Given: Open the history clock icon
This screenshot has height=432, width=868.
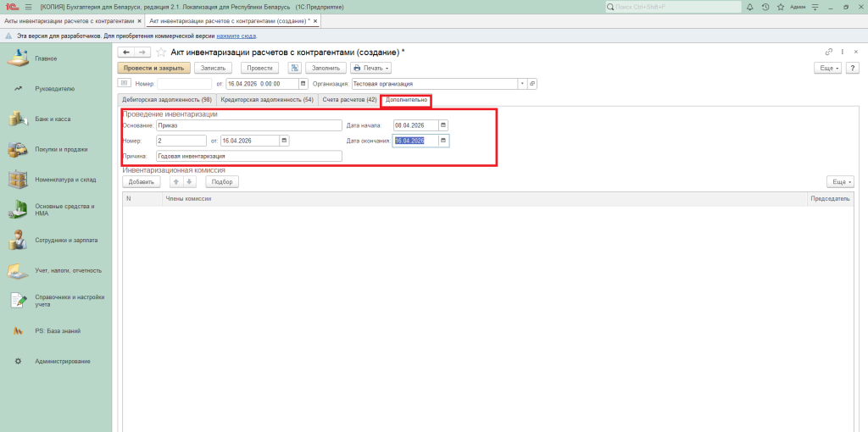Looking at the screenshot, I should [765, 7].
